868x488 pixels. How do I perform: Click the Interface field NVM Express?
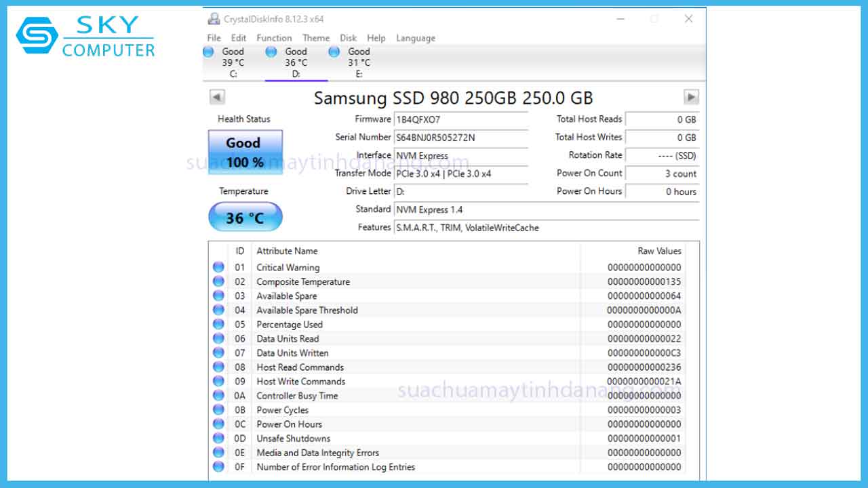click(x=461, y=155)
